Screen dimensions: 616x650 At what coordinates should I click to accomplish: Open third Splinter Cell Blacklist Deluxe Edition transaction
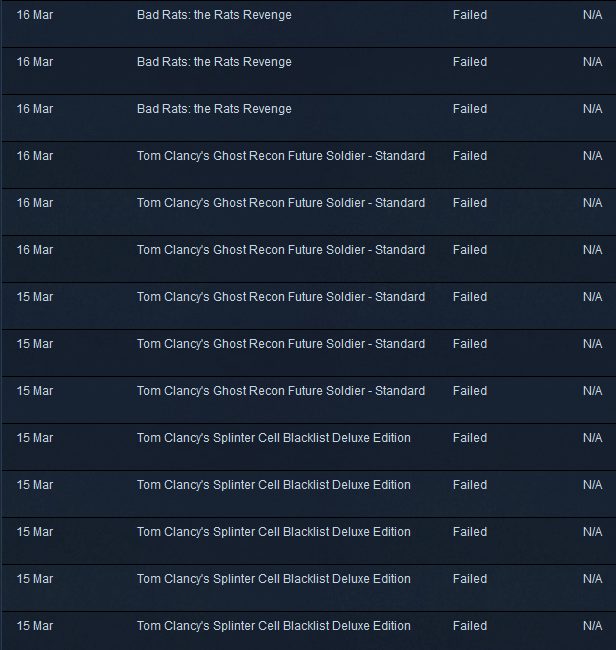[309, 541]
